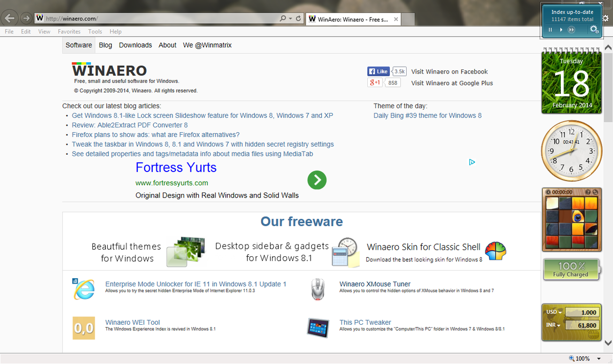Open the Daily Bing #39 theme link
The width and height of the screenshot is (613, 364).
click(428, 115)
